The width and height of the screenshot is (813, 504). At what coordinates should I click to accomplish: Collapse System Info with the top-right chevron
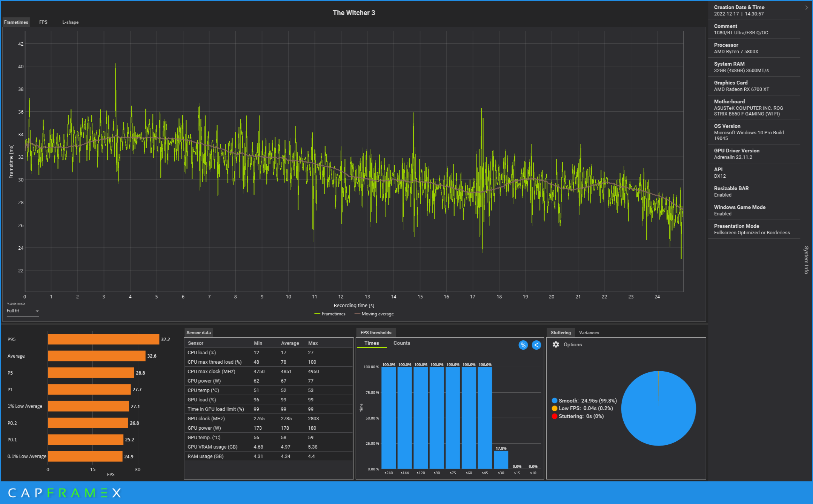807,8
